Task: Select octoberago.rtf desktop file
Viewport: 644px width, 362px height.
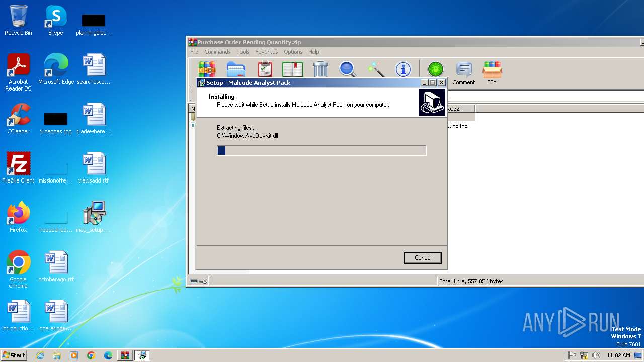Action: 56,266
